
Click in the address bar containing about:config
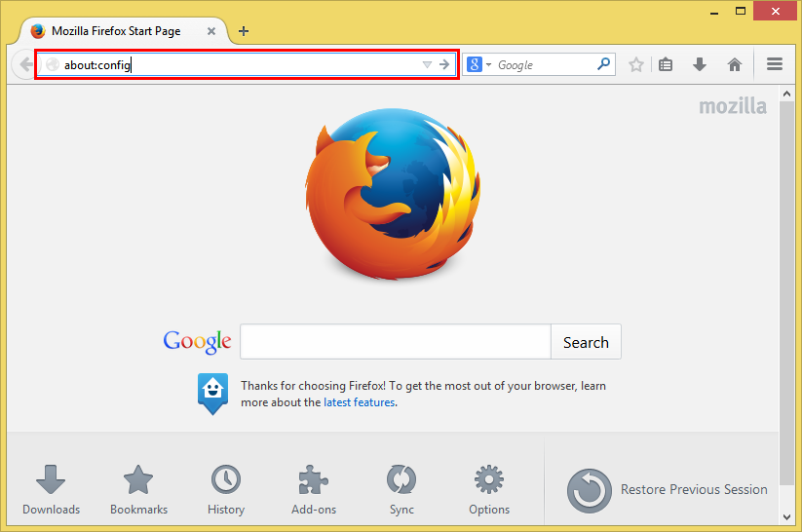(x=247, y=64)
